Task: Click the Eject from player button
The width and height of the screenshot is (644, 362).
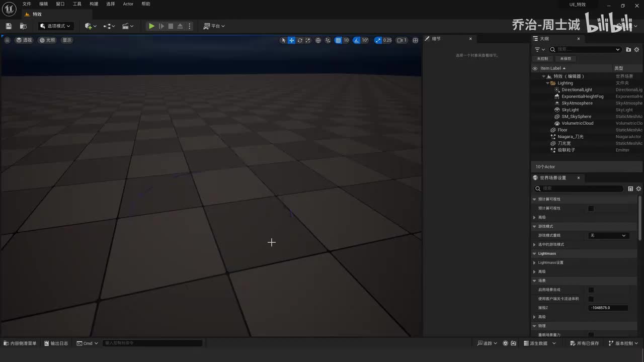Action: [x=180, y=26]
